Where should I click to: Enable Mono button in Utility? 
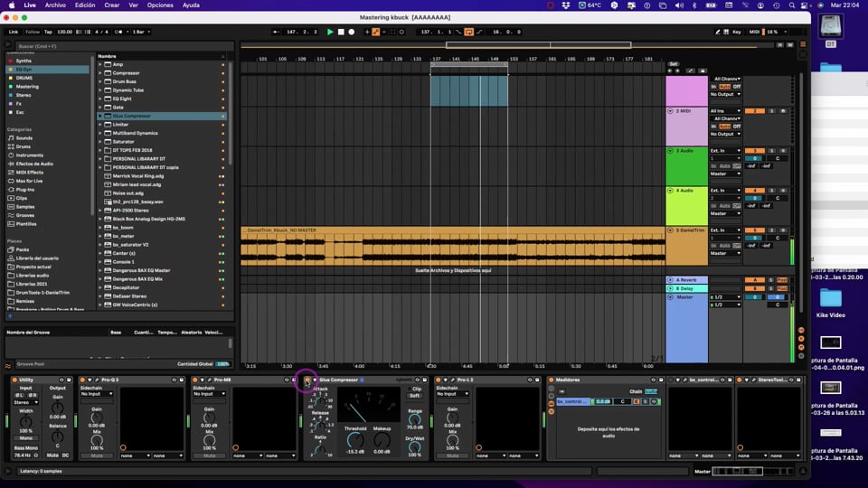click(26, 438)
